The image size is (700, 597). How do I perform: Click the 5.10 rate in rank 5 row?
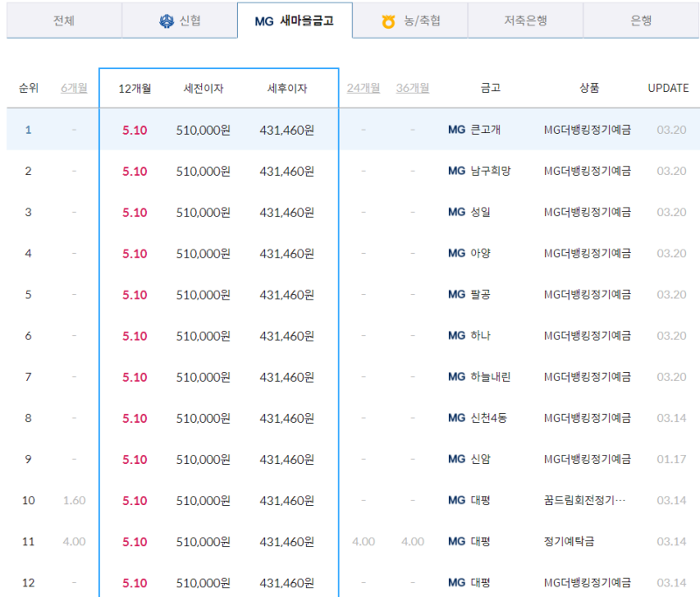[135, 295]
